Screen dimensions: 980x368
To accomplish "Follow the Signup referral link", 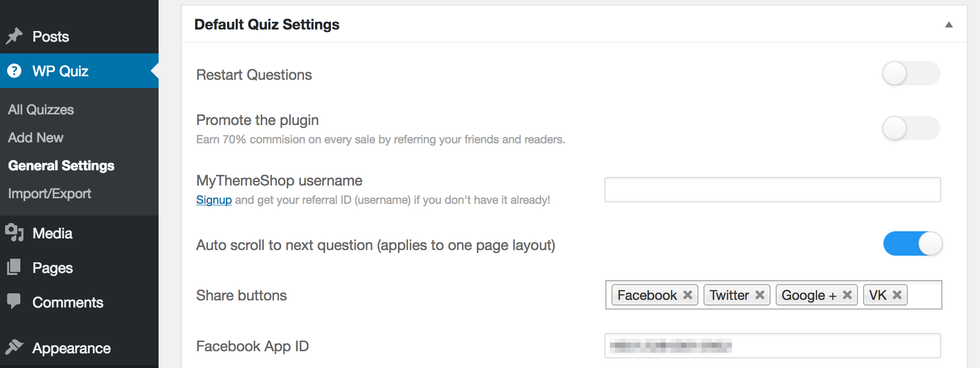I will point(213,200).
